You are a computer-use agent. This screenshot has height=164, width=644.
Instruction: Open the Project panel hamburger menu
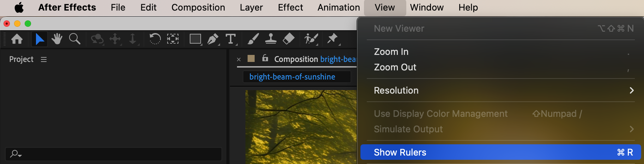point(44,59)
